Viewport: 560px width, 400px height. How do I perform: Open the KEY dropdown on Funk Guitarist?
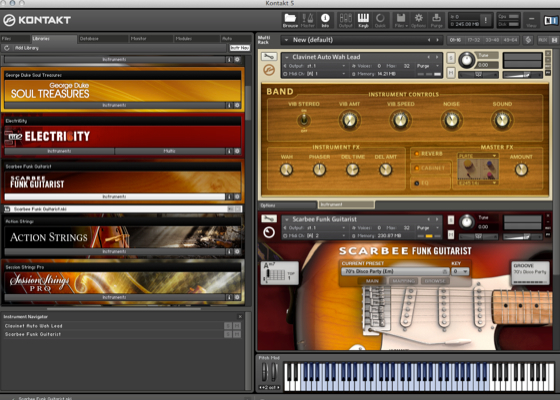460,271
